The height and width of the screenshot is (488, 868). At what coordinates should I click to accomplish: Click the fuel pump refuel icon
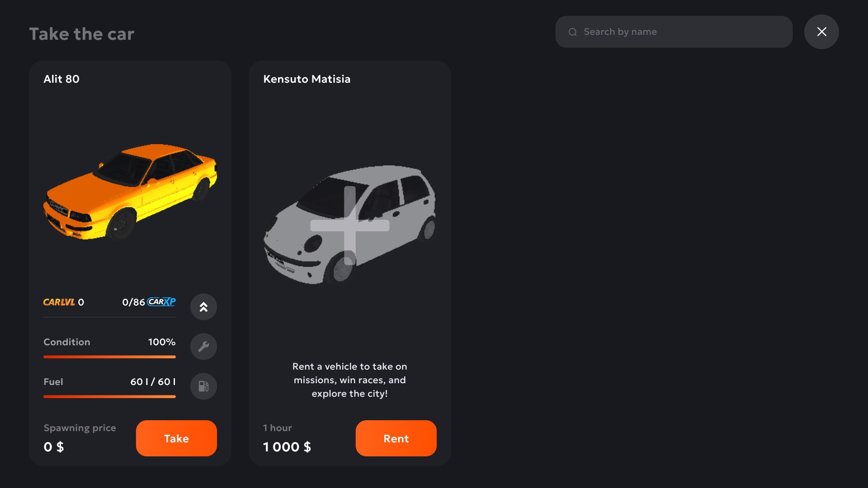[203, 386]
